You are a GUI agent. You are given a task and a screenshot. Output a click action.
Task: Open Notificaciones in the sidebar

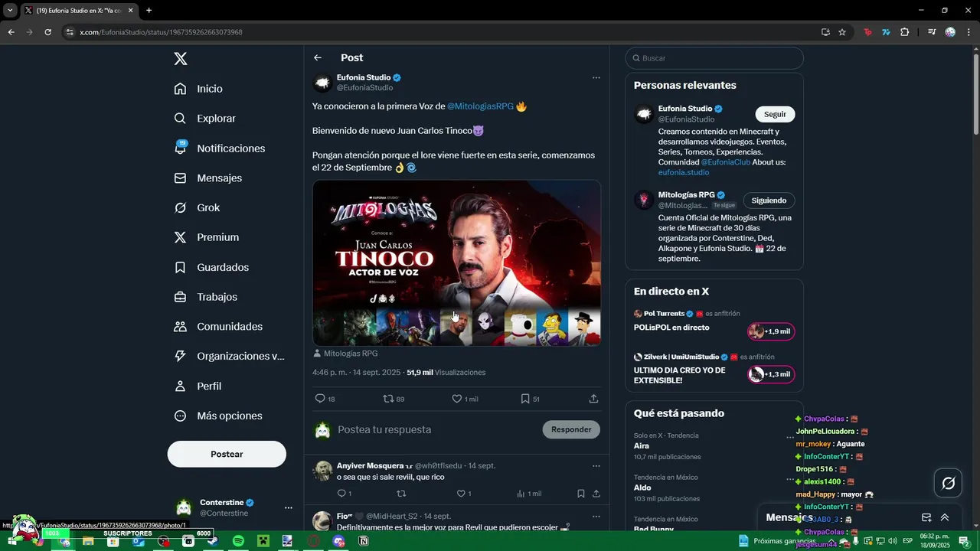220,148
